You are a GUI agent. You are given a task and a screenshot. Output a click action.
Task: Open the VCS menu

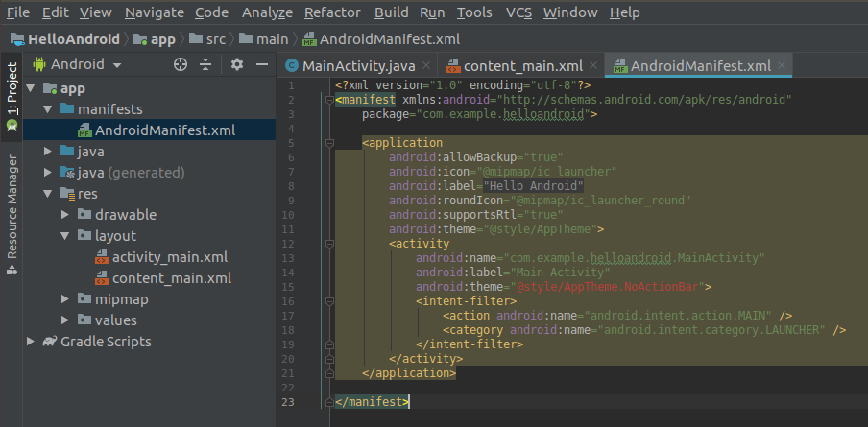click(518, 12)
